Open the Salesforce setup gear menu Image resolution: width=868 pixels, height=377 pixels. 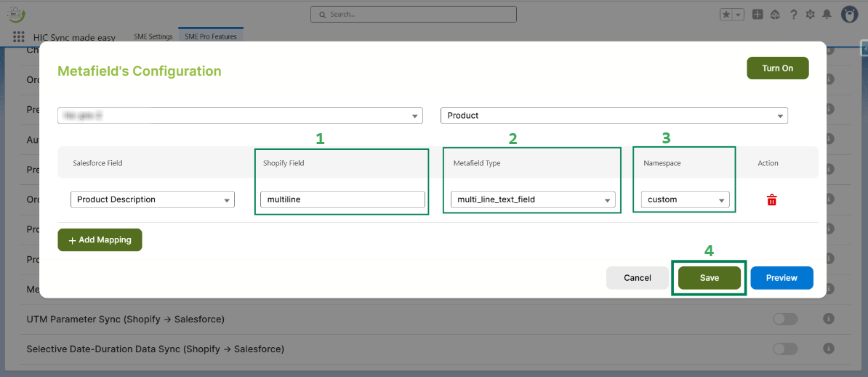click(x=811, y=14)
